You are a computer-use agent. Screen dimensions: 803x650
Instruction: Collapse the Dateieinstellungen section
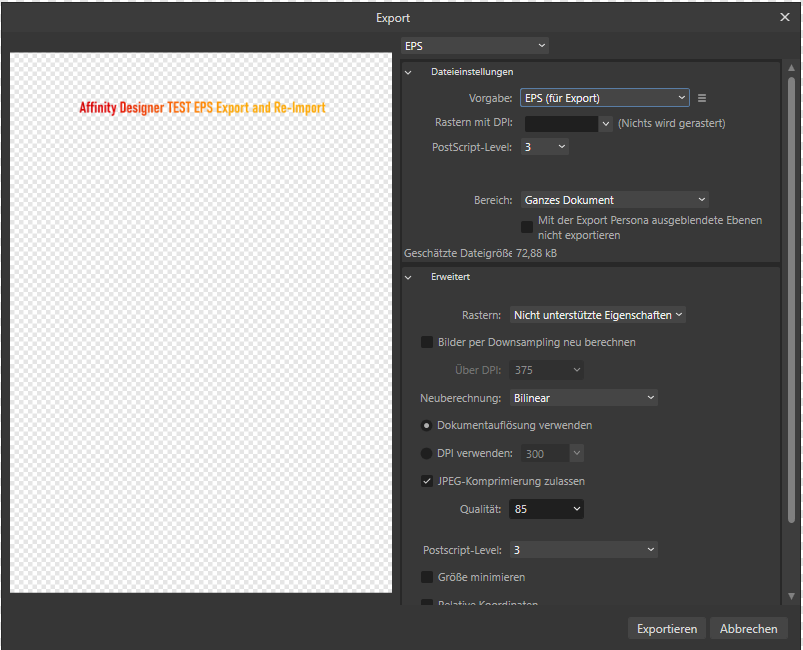pos(408,72)
